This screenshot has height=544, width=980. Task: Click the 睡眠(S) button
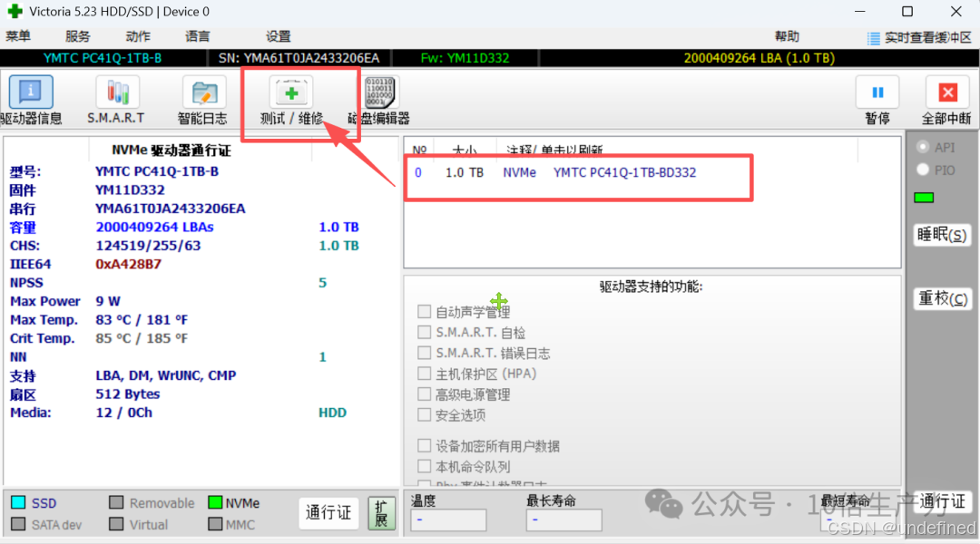tap(942, 235)
